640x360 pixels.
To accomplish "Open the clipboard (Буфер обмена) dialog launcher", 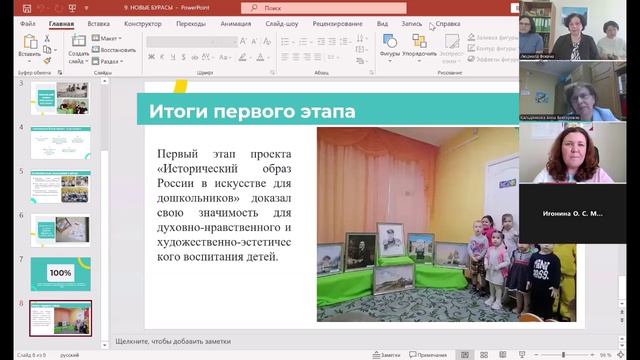I will click(60, 72).
